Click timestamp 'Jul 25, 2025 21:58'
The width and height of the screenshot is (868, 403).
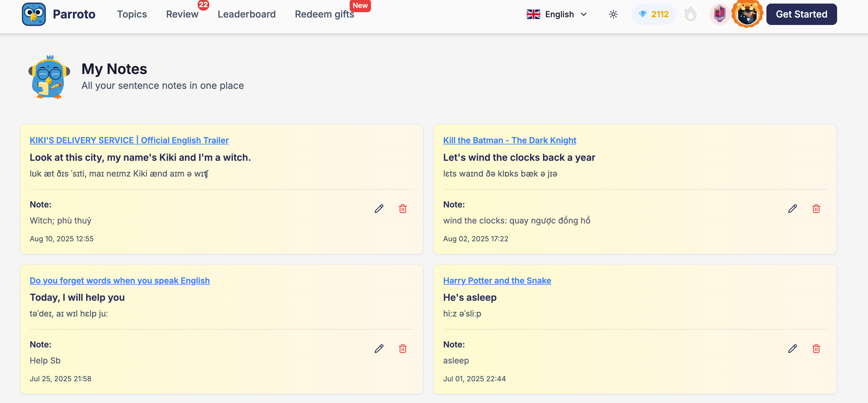tap(60, 379)
